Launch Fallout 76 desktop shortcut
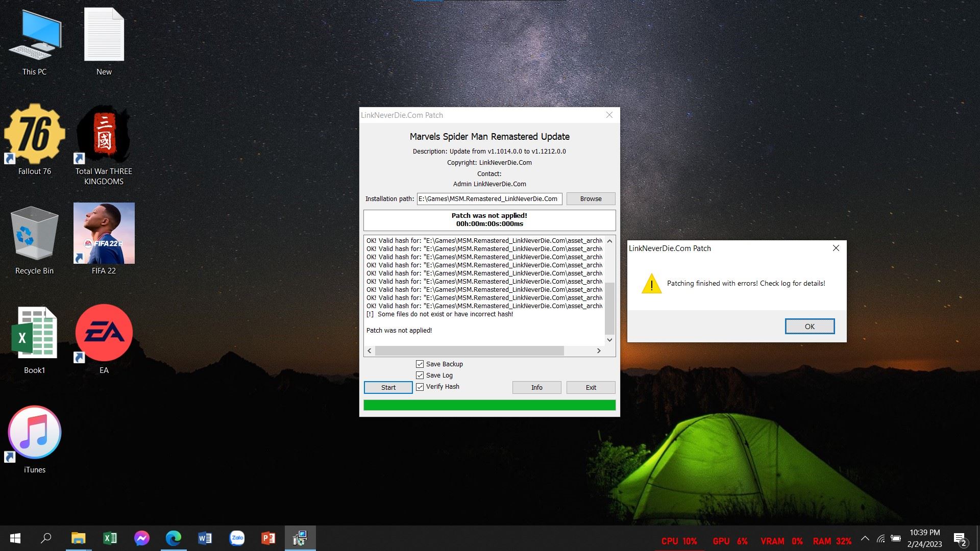This screenshot has width=980, height=551. click(35, 139)
